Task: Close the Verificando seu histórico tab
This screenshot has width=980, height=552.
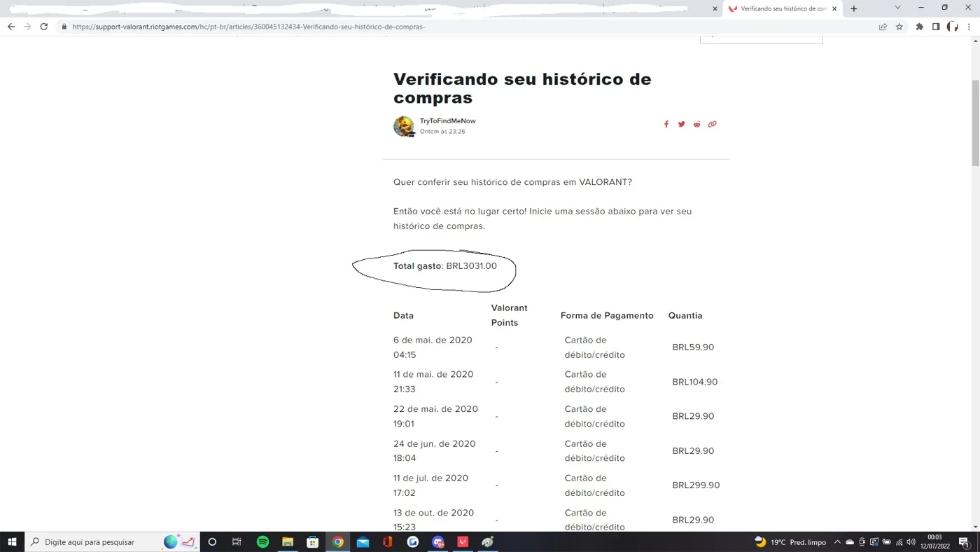Action: (834, 8)
